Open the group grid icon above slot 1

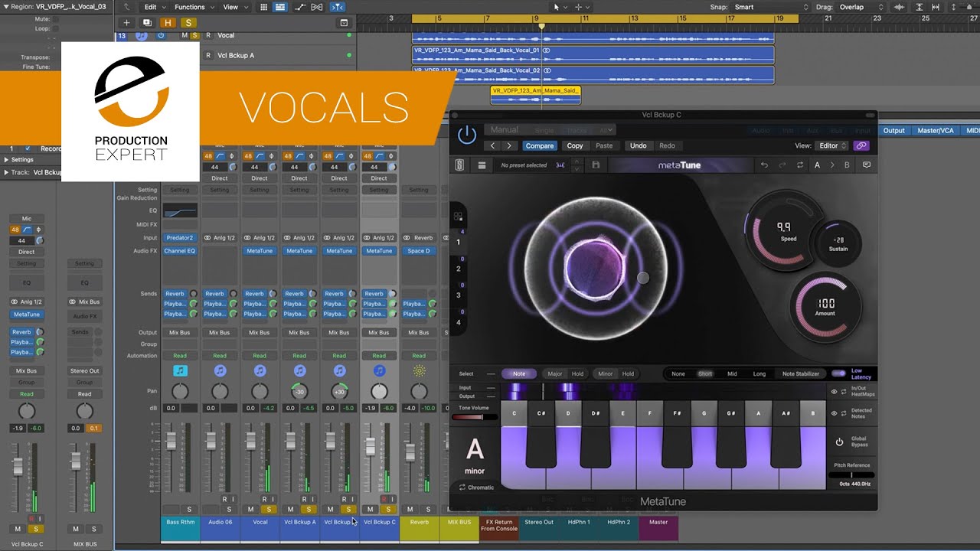point(458,217)
